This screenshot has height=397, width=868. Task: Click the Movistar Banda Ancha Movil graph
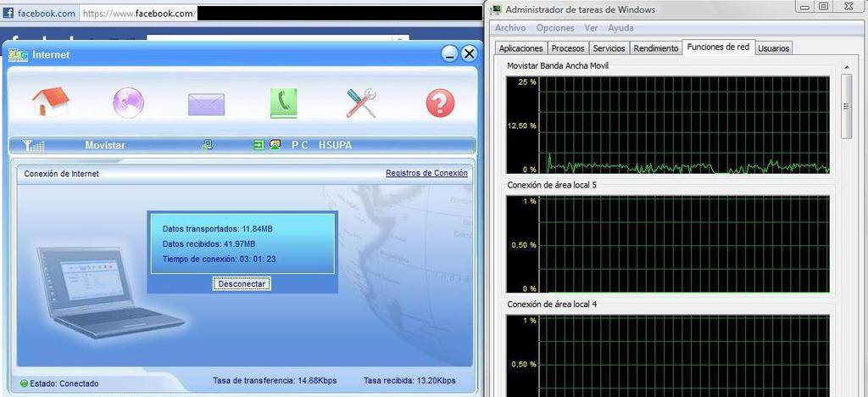668,125
